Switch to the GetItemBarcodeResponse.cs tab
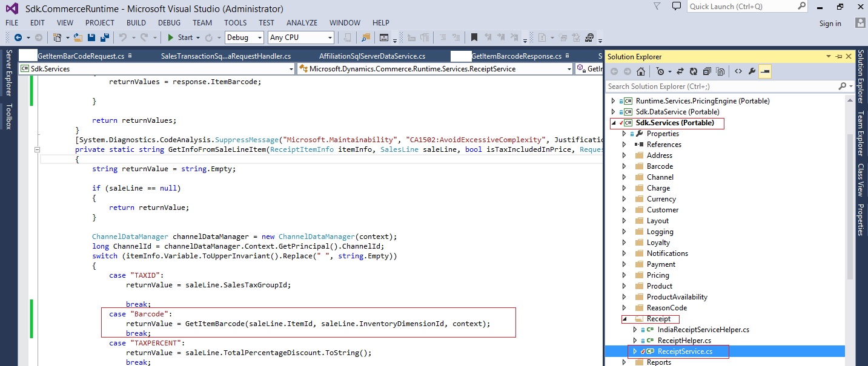 [x=517, y=56]
